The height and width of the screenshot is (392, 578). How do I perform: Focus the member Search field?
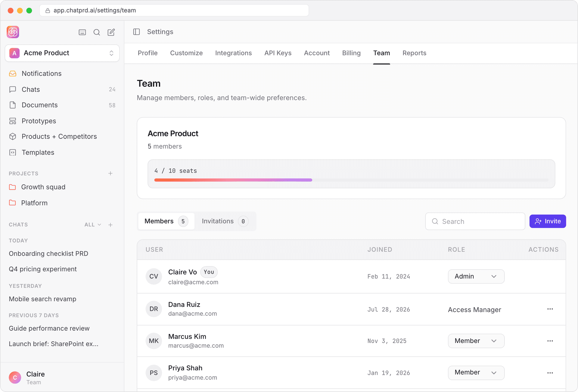(x=475, y=221)
